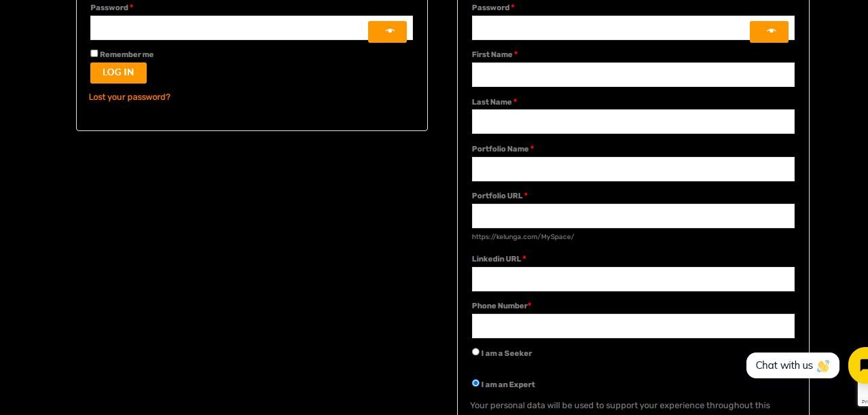
Task: Reveal the registration password with the eye icon
Action: 769,32
